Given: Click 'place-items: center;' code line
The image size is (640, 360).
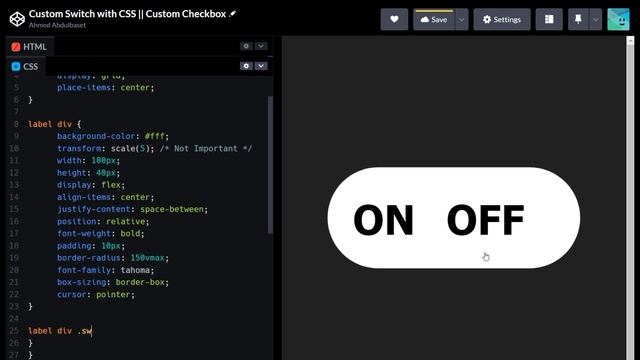Looking at the screenshot, I should (x=106, y=87).
